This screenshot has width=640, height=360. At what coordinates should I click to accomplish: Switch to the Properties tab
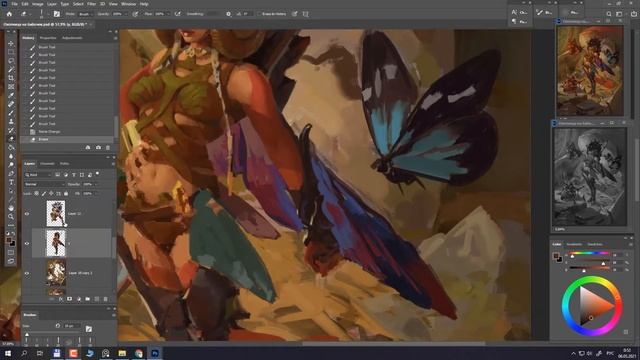tap(48, 38)
